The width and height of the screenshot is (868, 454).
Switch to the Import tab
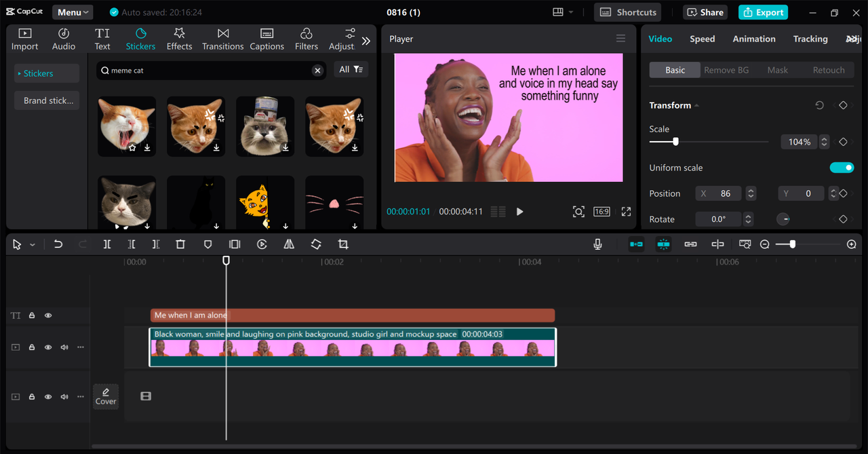coord(24,39)
